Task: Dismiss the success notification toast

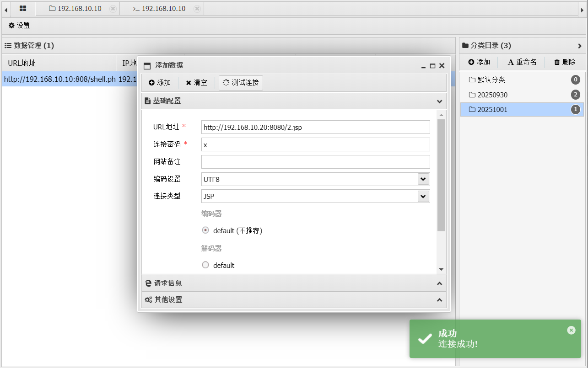Action: [571, 330]
